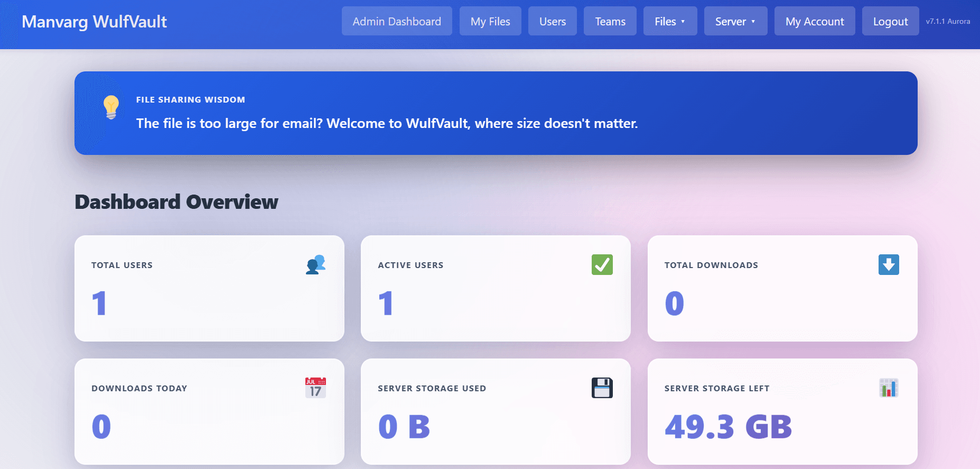
Task: Click the Server Storage Used floppy icon
Action: click(x=602, y=388)
